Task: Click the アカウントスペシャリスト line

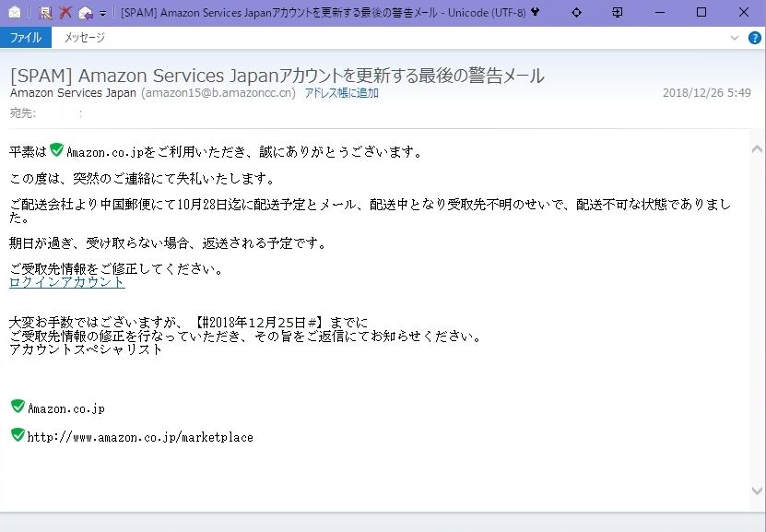Action: click(x=86, y=349)
